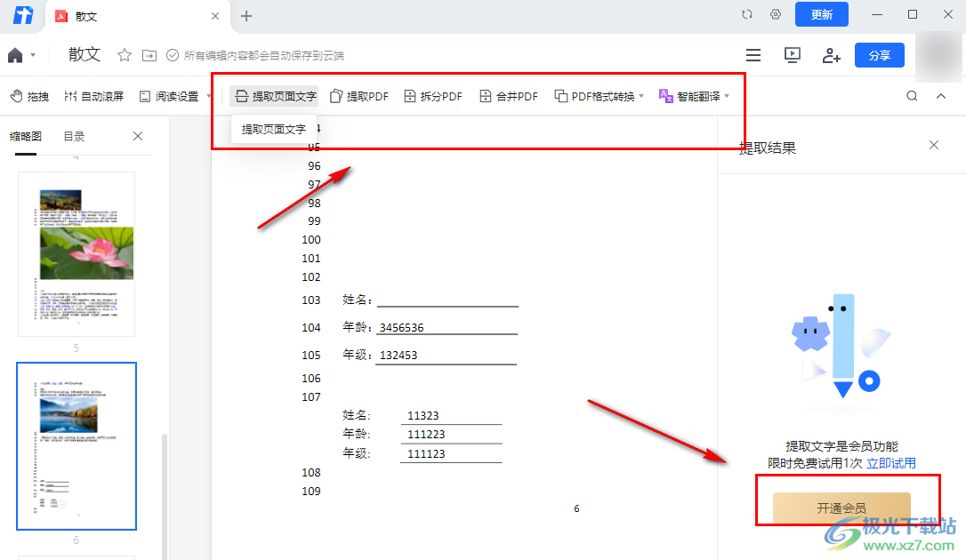
Task: Switch to 目录 tab
Action: click(x=74, y=136)
